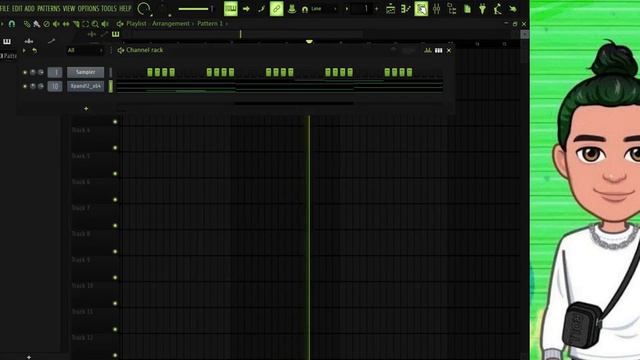This screenshot has width=640, height=360.
Task: Select the playlist slip tool
Action: (66, 24)
